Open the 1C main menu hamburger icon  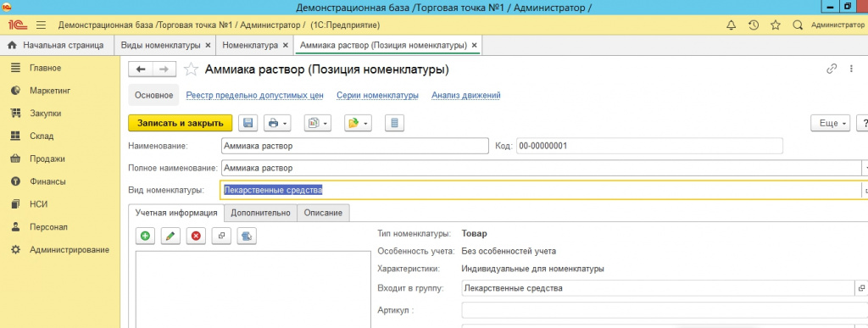(41, 25)
